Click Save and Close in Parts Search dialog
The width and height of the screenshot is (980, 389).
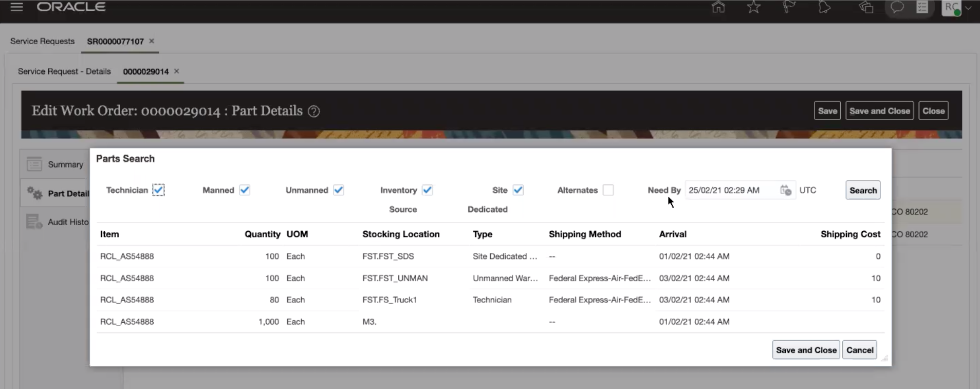(806, 350)
